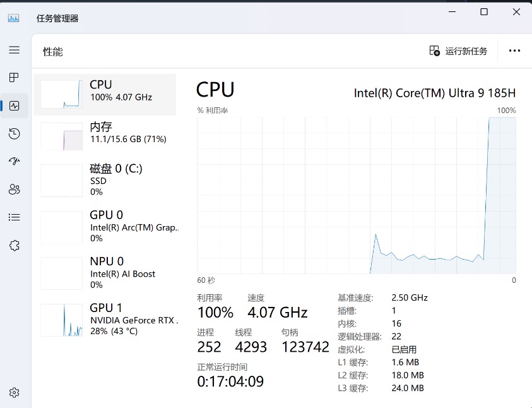Viewport: 532px width, 408px height.
Task: View the Details page icon
Action: 14,217
